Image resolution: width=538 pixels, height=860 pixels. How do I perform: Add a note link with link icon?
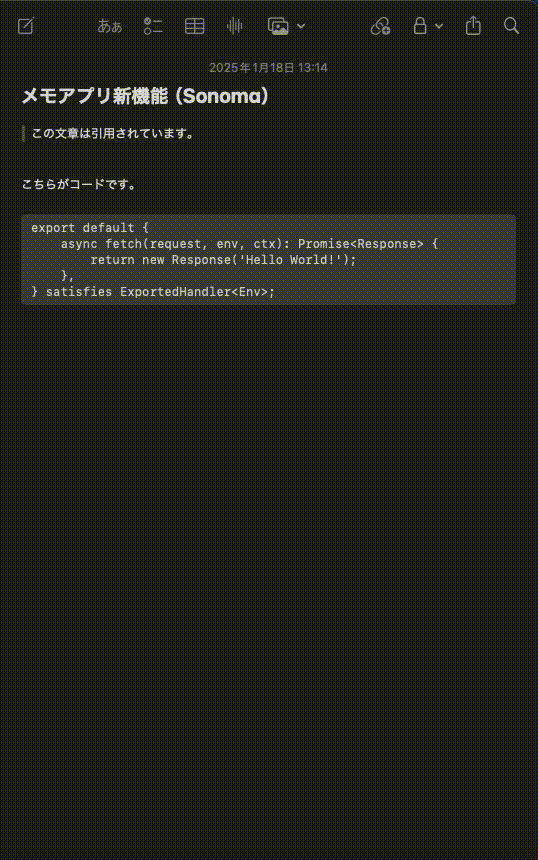coord(380,26)
